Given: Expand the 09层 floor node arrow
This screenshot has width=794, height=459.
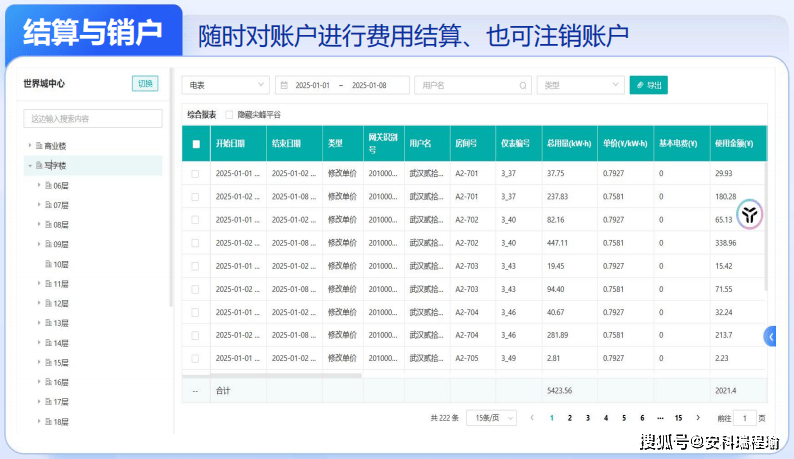Looking at the screenshot, I should click(x=39, y=244).
